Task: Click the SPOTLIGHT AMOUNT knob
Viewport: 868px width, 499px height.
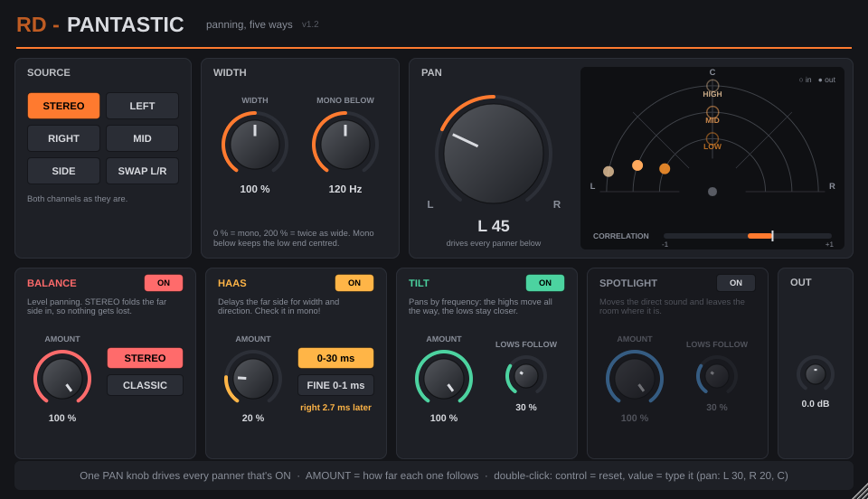Action: click(x=635, y=379)
